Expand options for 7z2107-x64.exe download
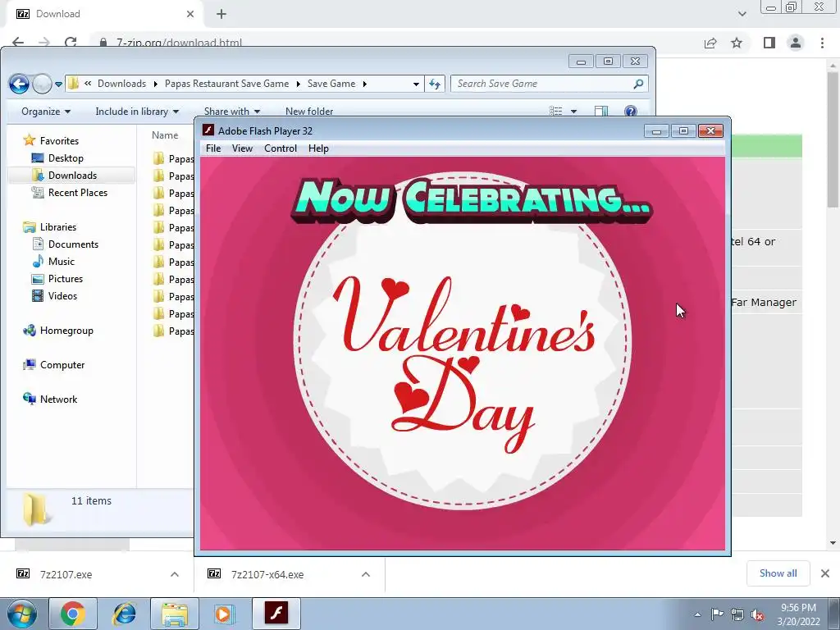840x630 pixels. tap(366, 574)
